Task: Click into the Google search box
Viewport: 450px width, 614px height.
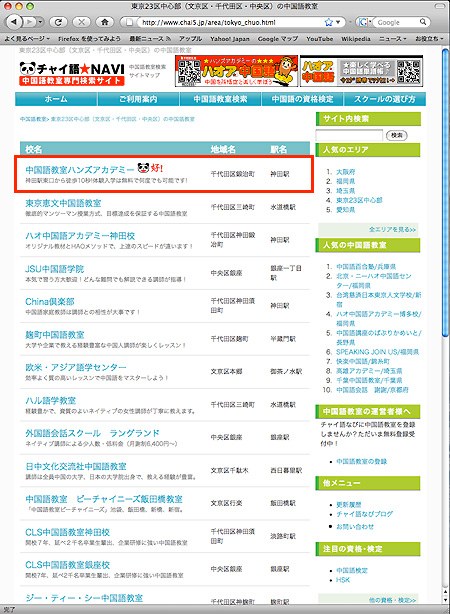Action: (396, 22)
